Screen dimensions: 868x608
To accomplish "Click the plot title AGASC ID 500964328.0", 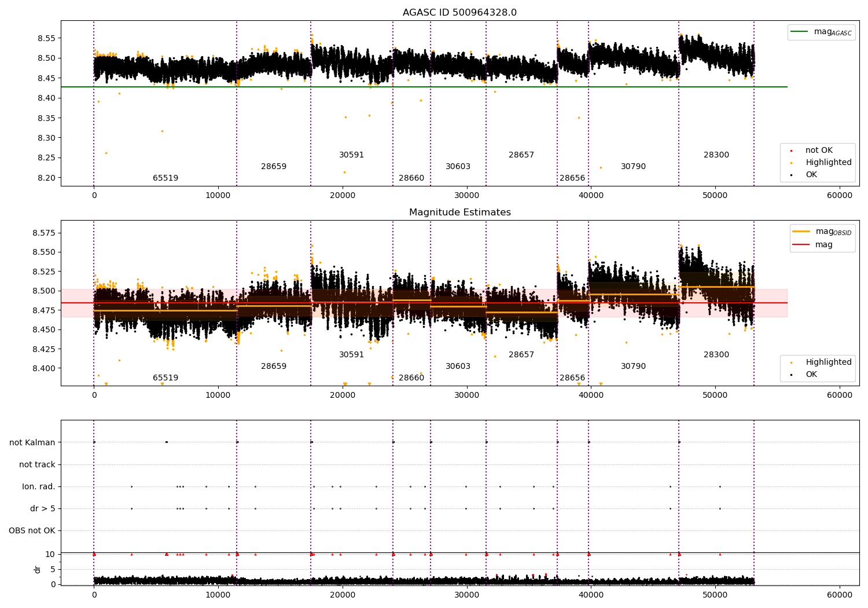I will coord(459,13).
